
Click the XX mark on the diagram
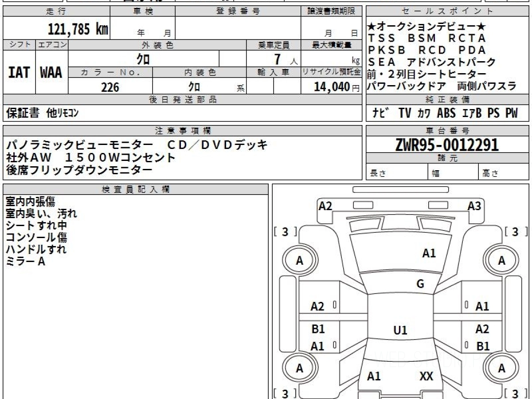[x=426, y=377]
